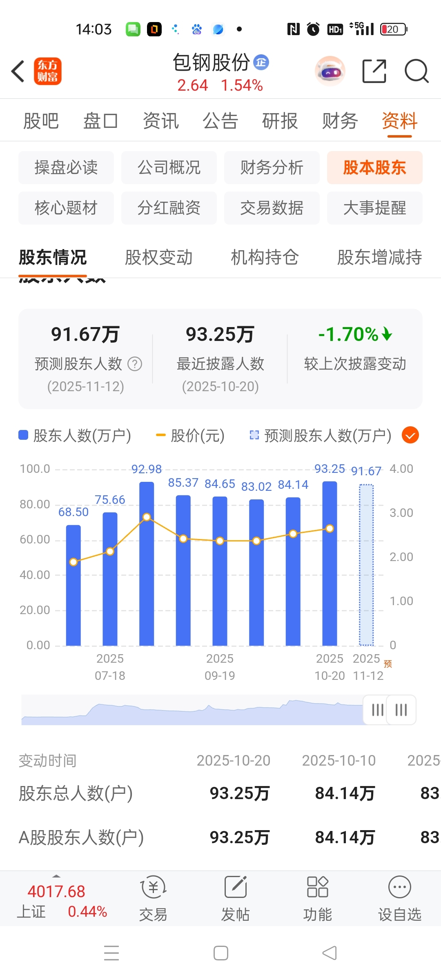
Task: Toggle the orange 预测股东人数 checkmark
Action: click(410, 435)
